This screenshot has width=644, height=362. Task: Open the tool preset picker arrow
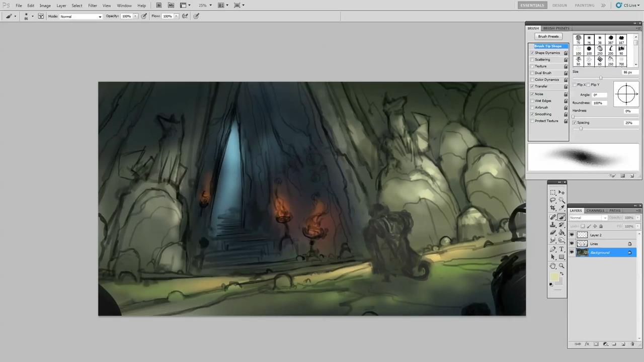click(x=15, y=16)
